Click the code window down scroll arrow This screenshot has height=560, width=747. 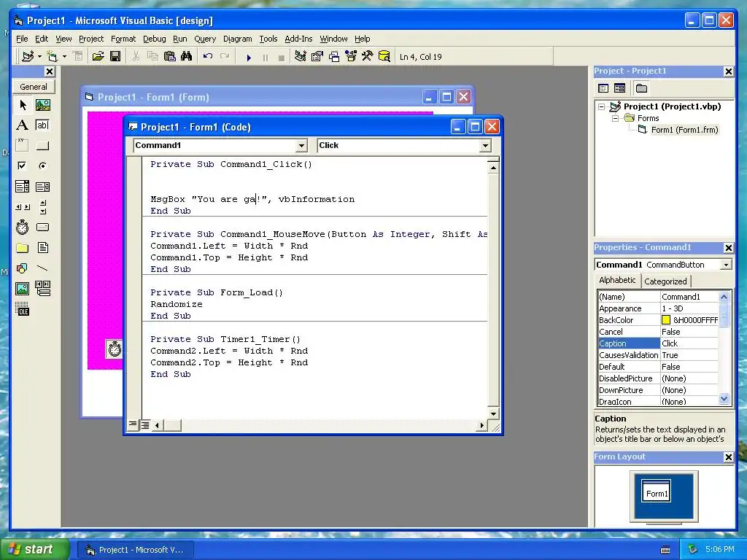click(x=493, y=413)
